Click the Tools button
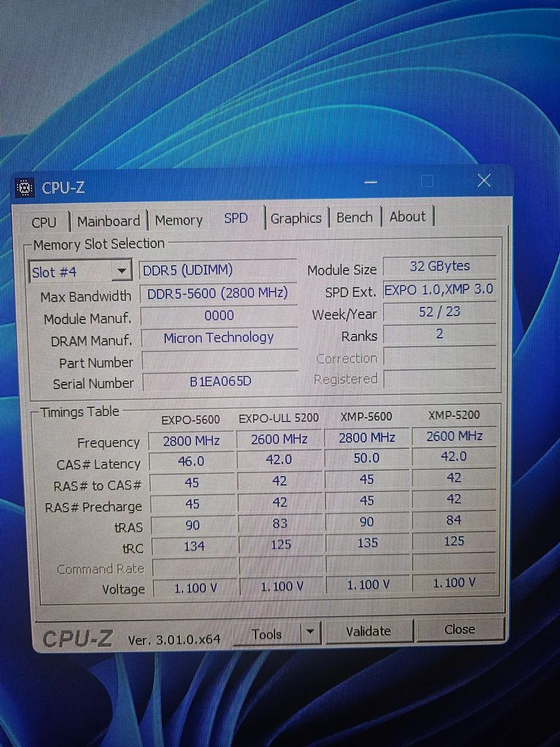The height and width of the screenshot is (747, 560). 267,634
